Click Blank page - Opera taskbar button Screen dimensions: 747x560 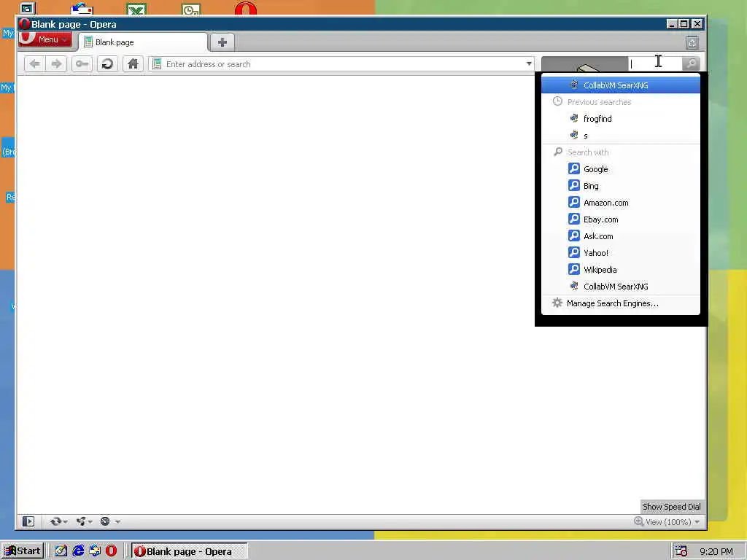point(189,551)
